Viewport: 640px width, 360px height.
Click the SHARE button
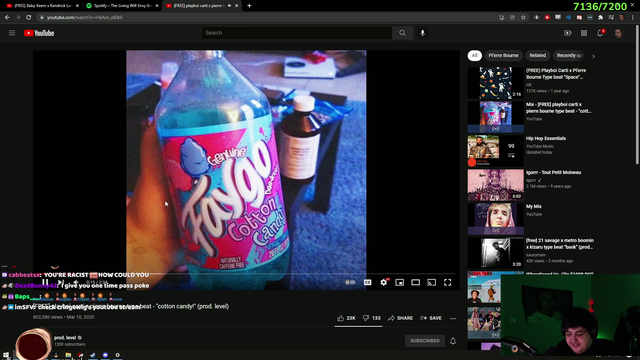401,318
